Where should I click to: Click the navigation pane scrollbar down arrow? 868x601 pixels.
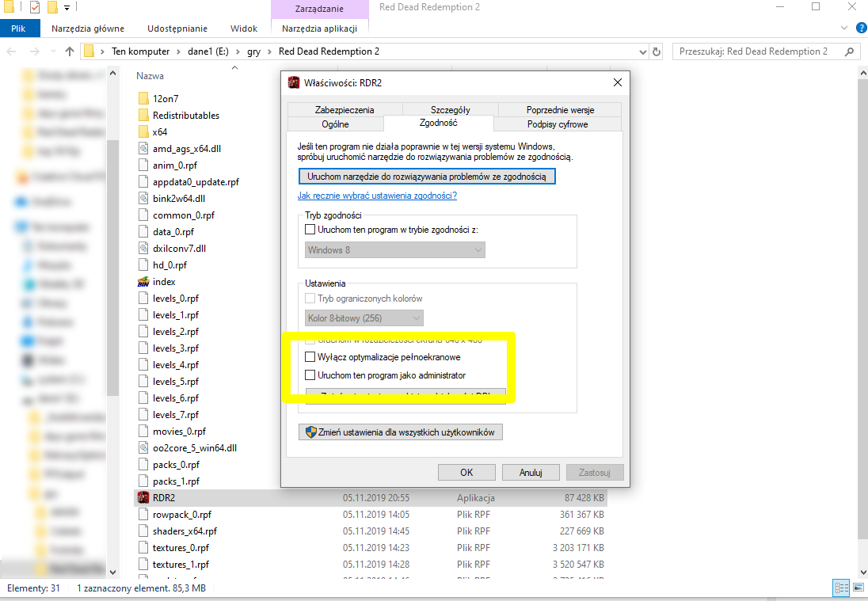113,572
